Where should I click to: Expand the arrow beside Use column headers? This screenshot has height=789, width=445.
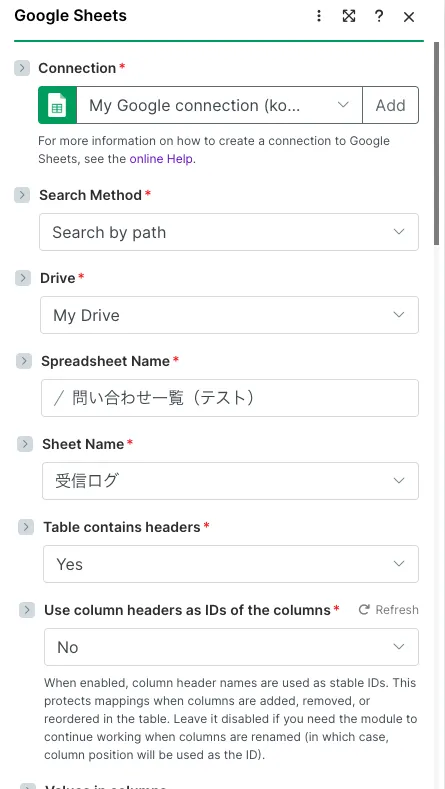click(27, 610)
